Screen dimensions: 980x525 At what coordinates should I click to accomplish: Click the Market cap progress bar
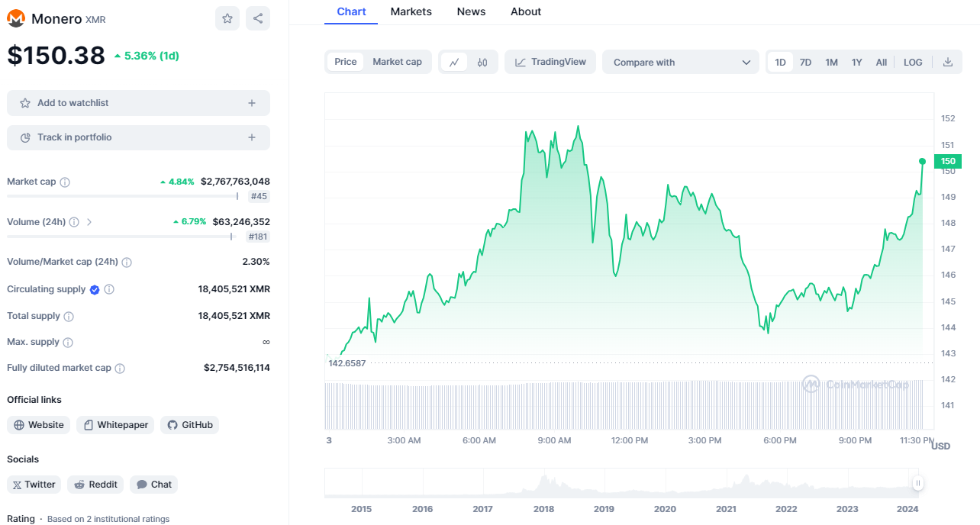122,196
